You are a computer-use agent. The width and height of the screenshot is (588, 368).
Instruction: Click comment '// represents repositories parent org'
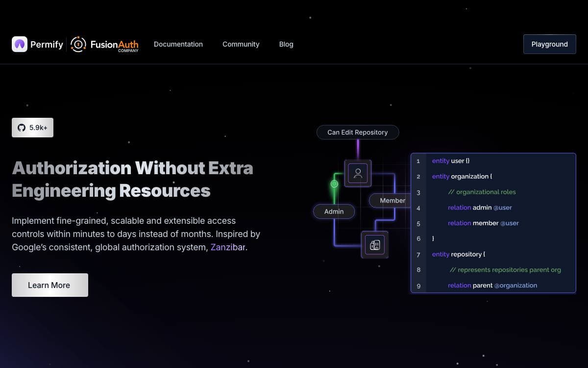(505, 270)
